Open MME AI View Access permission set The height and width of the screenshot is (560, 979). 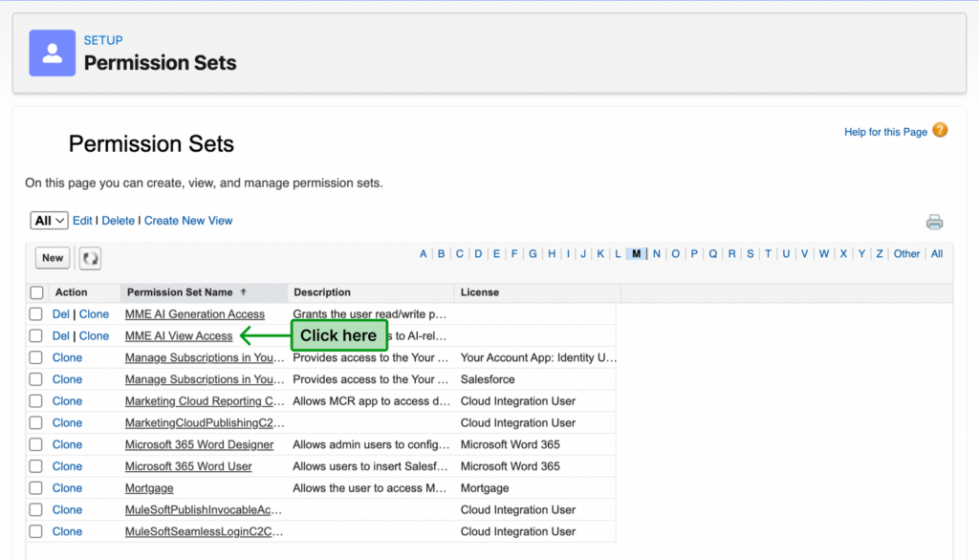pos(179,336)
